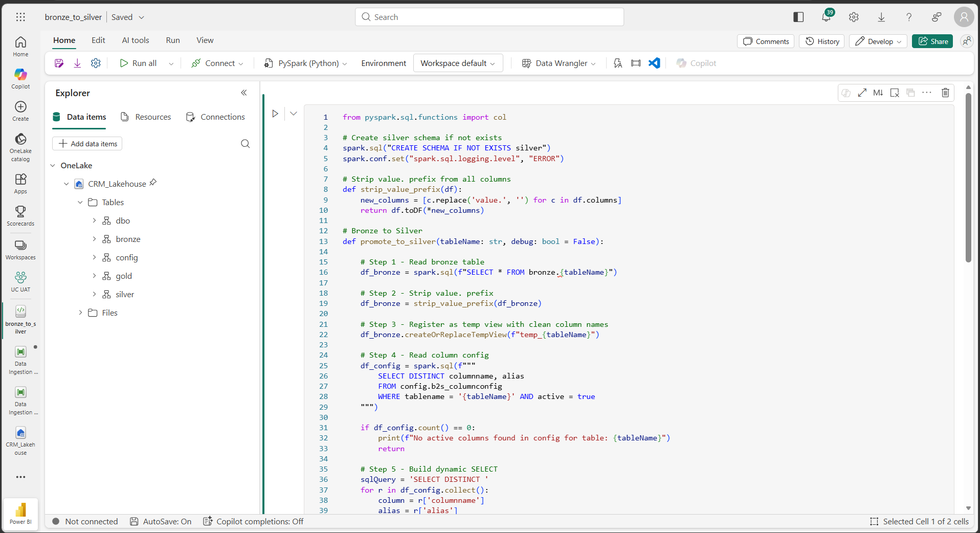This screenshot has width=980, height=533.
Task: Delete the cell with trash icon
Action: tap(945, 93)
